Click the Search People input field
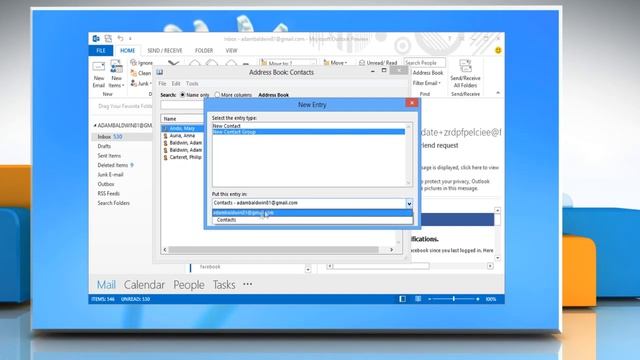This screenshot has height=360, width=640. [424, 63]
